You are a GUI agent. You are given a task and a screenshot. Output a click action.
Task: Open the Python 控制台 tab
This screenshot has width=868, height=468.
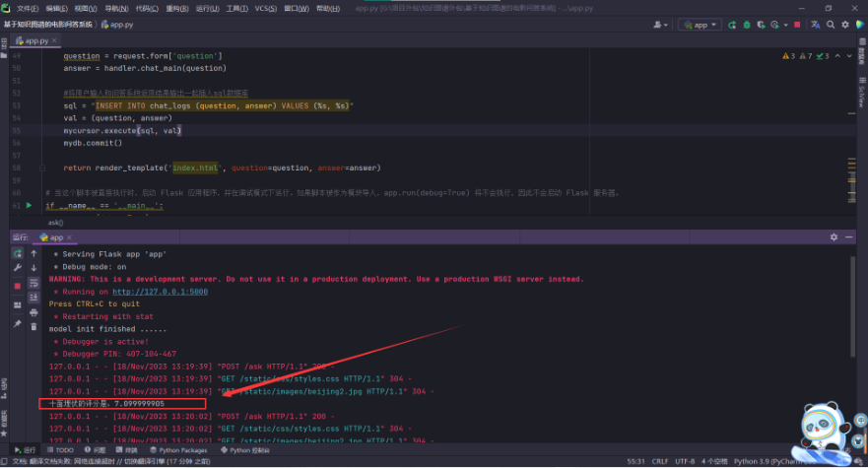(244, 450)
